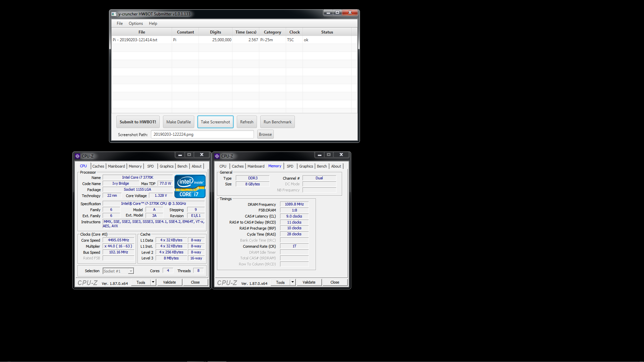Open Bench tab in left CPU-Z
The height and width of the screenshot is (362, 644).
(182, 166)
